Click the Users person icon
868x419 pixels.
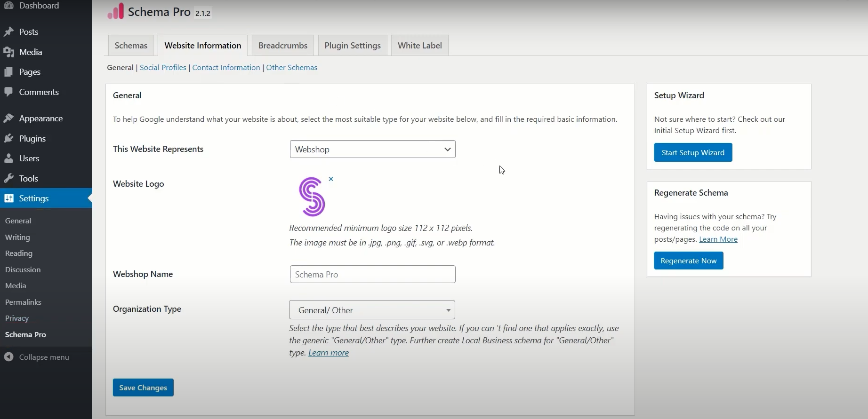[x=8, y=158]
